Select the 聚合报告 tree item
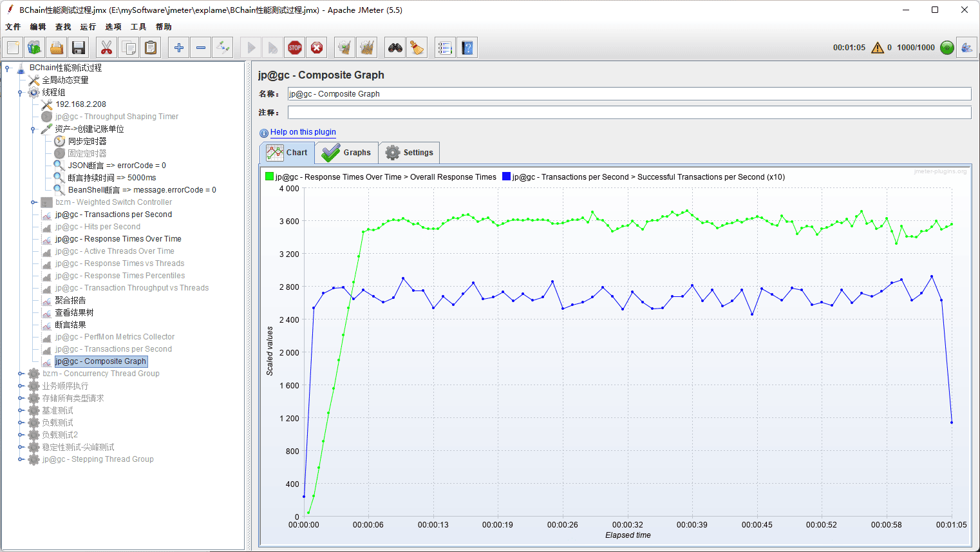 pos(70,300)
